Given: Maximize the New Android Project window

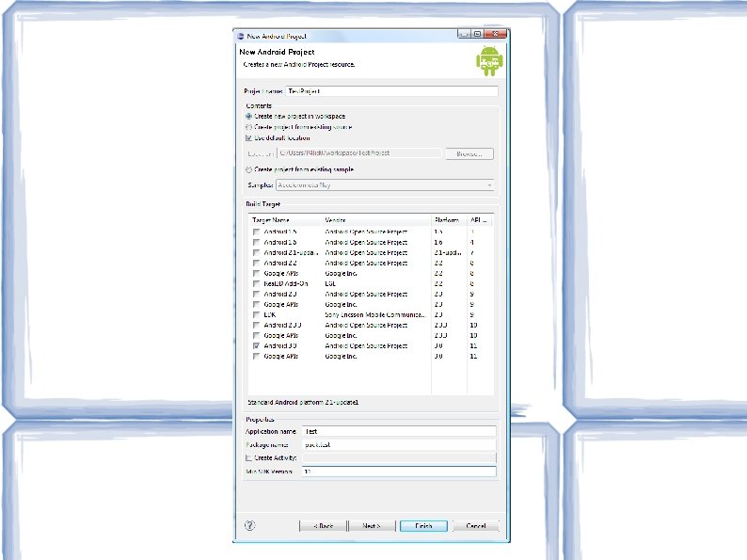Looking at the screenshot, I should click(x=477, y=34).
